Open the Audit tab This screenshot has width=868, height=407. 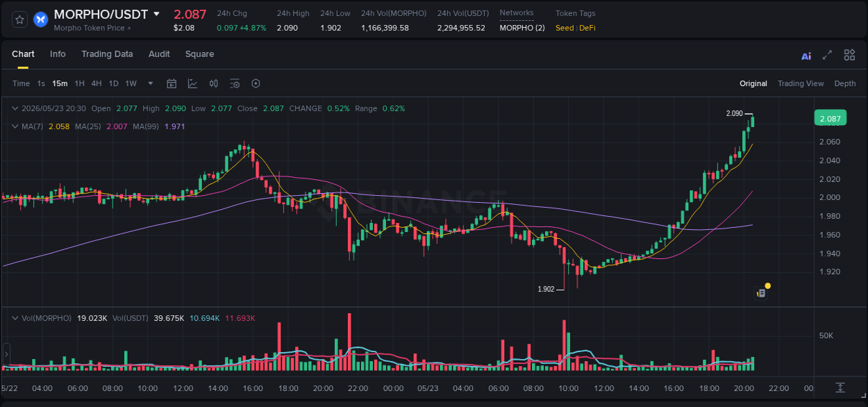click(x=159, y=54)
